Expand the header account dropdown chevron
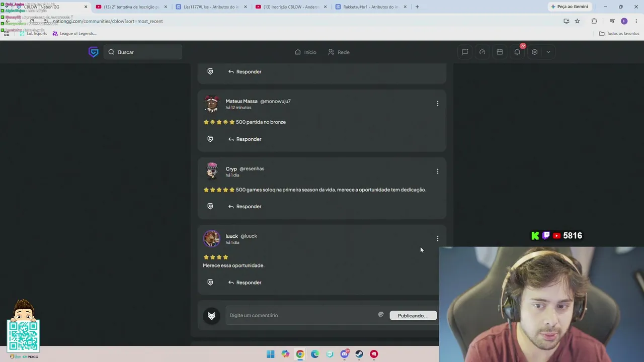The image size is (644, 362). (x=548, y=52)
